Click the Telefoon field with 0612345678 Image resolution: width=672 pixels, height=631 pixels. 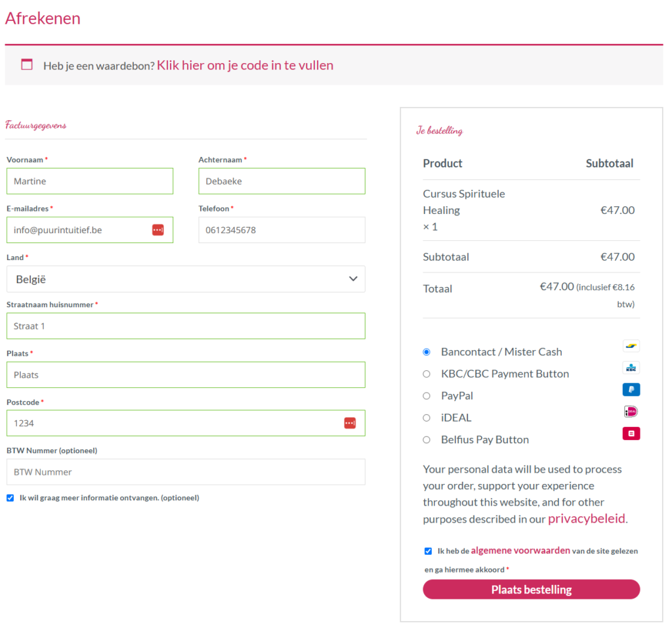click(282, 230)
